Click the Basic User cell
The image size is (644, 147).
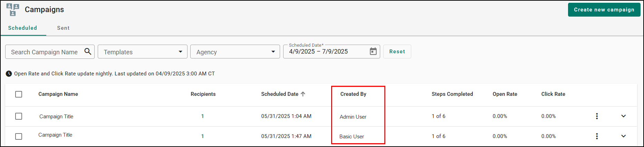point(352,137)
